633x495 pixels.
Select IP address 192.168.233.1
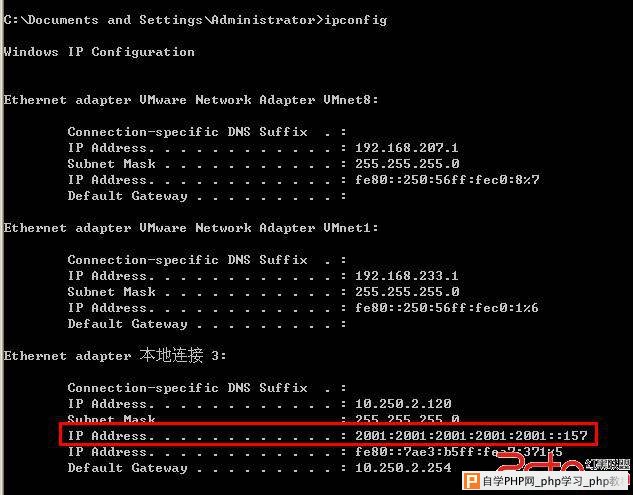[407, 276]
